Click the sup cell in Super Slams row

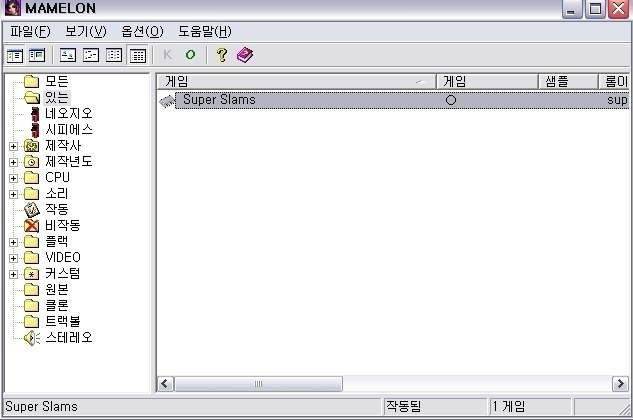[617, 101]
